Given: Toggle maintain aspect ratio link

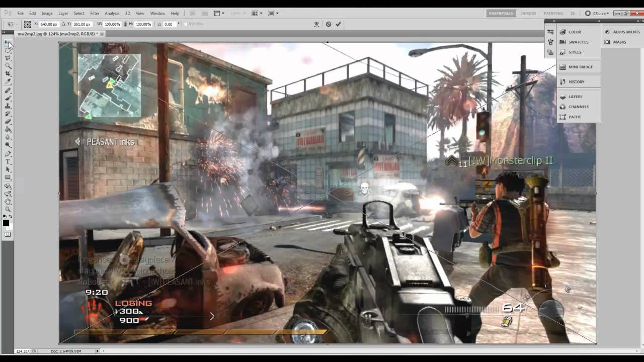Looking at the screenshot, I should (125, 24).
